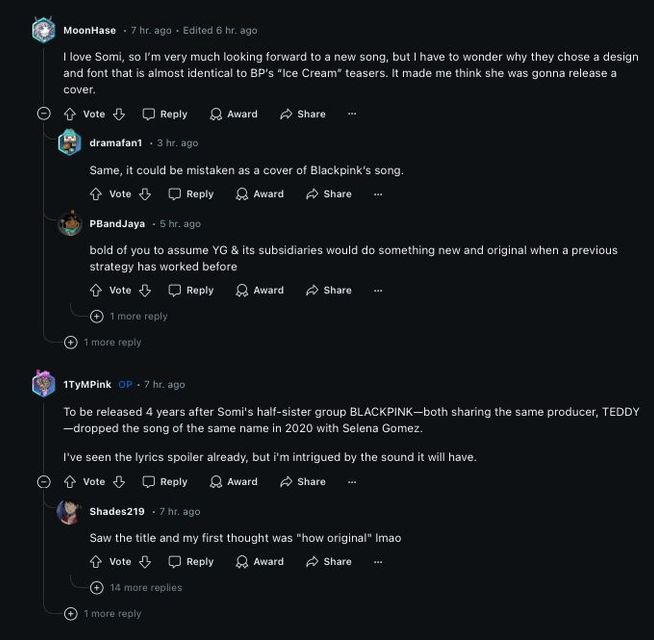Downvote 1TyMPink's comment
654x640 pixels.
[x=118, y=481]
